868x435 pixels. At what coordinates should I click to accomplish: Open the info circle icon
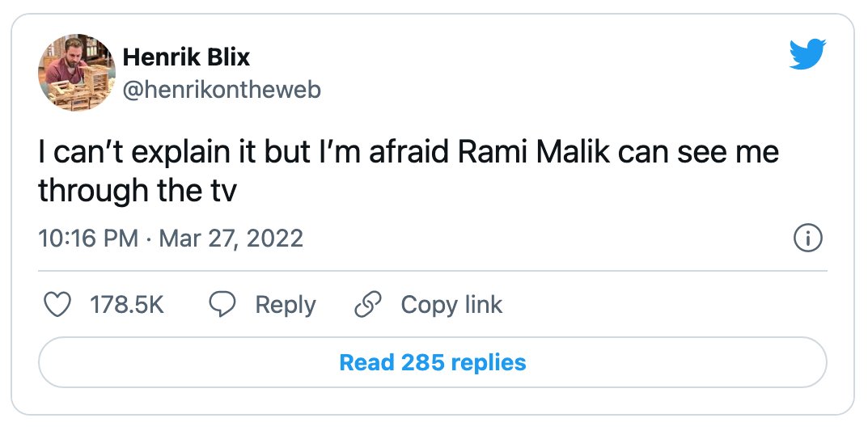[x=808, y=239]
